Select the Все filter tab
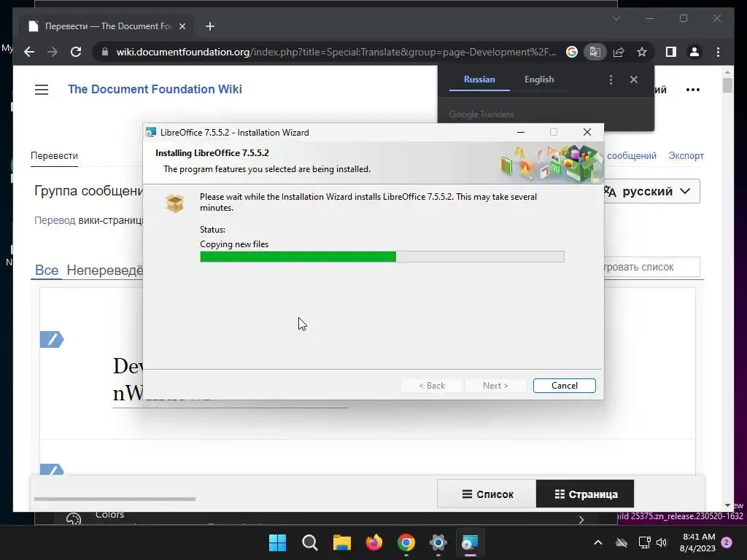The height and width of the screenshot is (560, 747). click(47, 270)
